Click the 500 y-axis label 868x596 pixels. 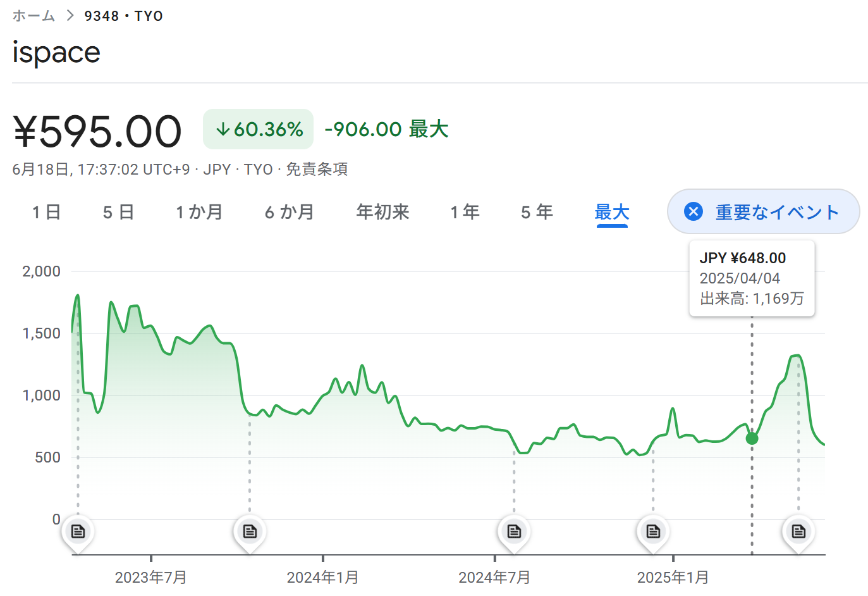point(48,457)
